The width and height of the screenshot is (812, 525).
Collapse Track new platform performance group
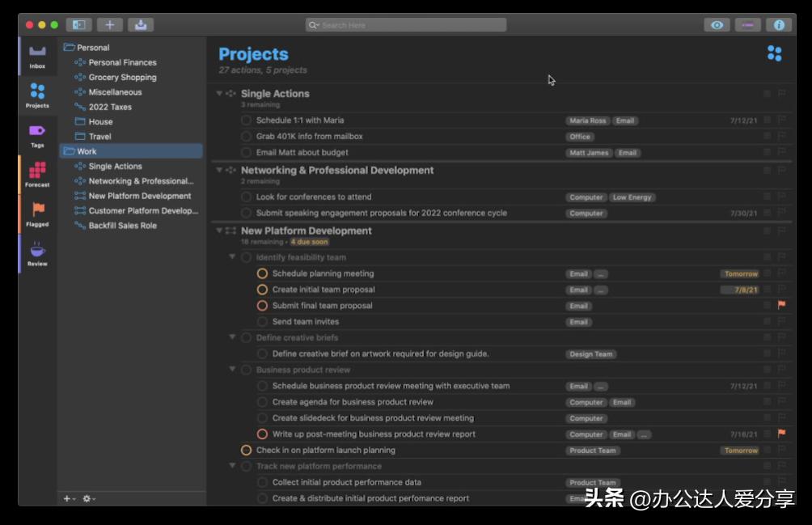[x=232, y=465]
